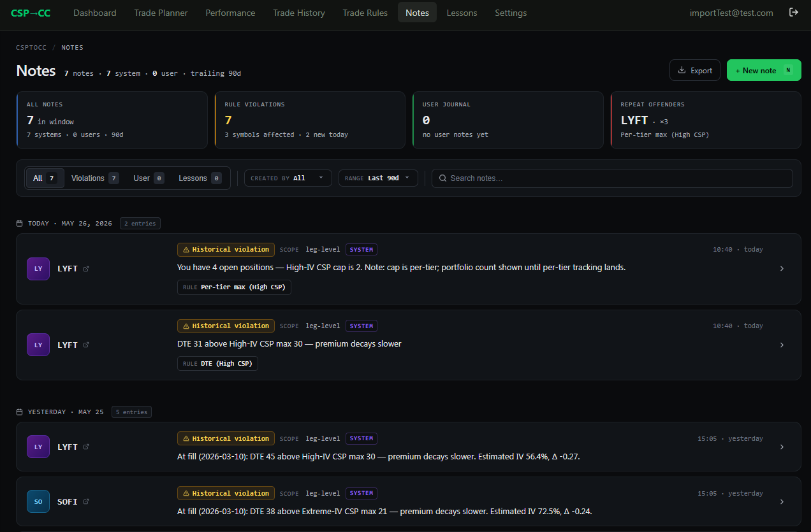Open Settings from top navigation
The height and width of the screenshot is (532, 811).
(x=511, y=13)
